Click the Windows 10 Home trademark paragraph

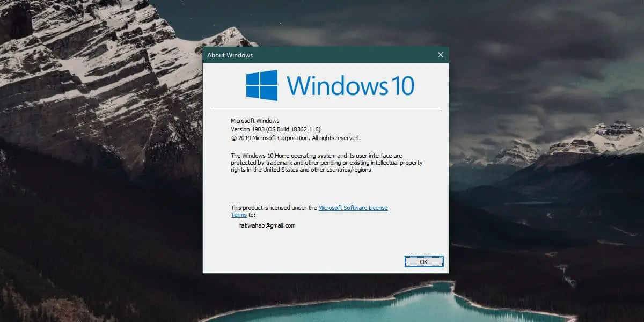(x=327, y=163)
